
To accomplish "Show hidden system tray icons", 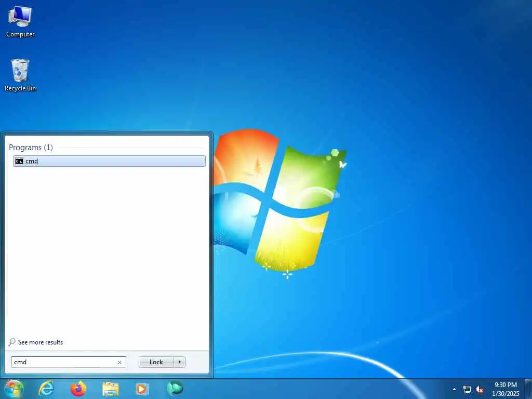I will (x=454, y=389).
